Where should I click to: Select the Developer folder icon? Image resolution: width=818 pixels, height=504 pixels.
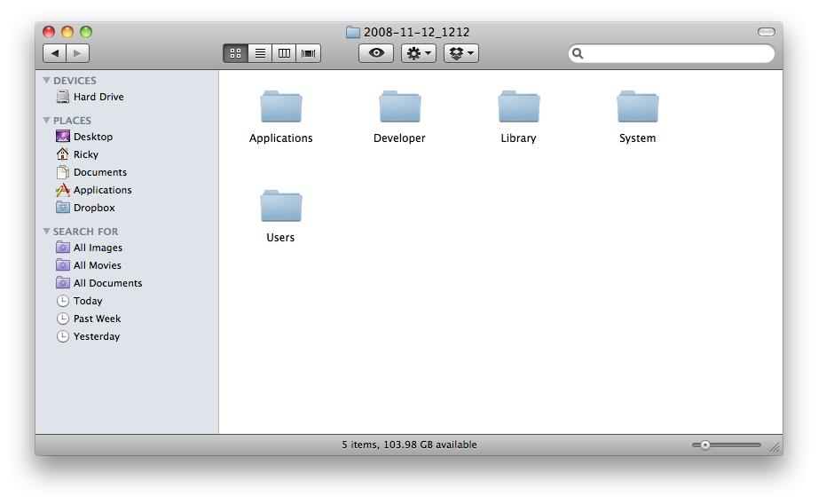click(400, 107)
